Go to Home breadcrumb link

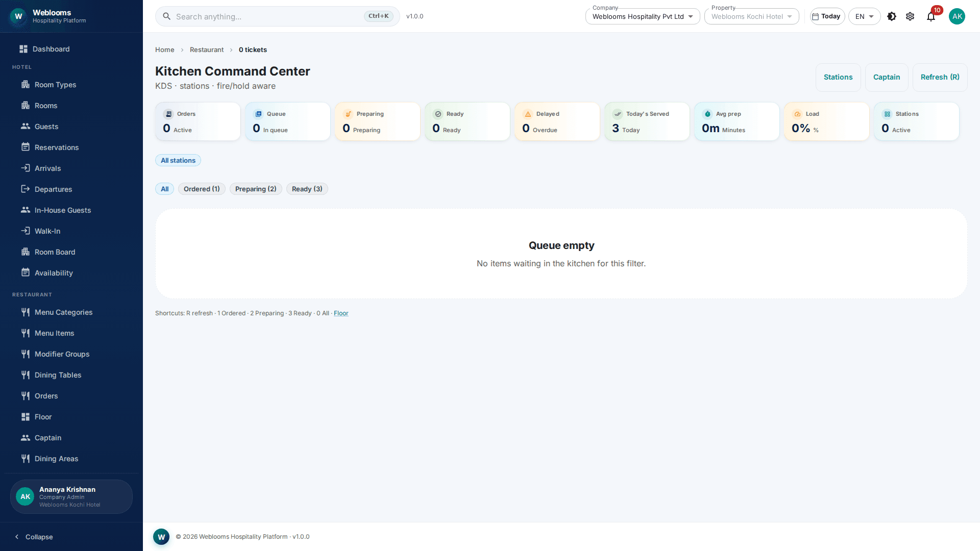point(164,49)
